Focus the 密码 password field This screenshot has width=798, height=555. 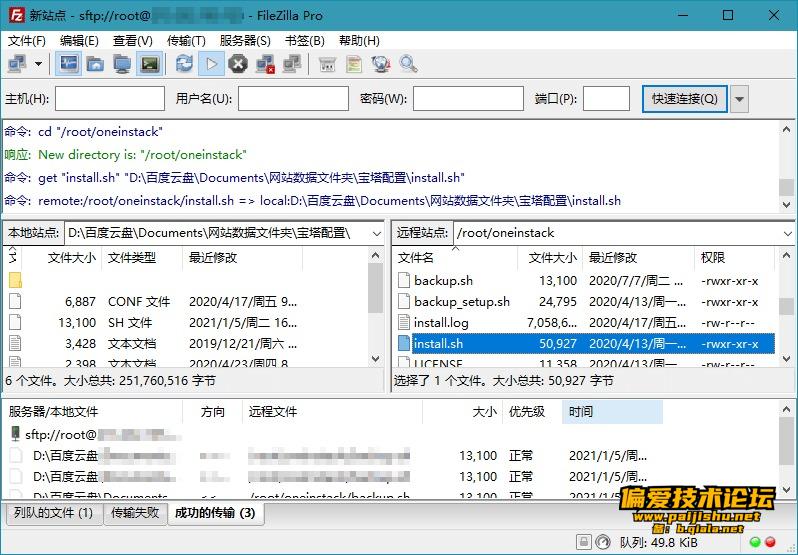pyautogui.click(x=468, y=98)
